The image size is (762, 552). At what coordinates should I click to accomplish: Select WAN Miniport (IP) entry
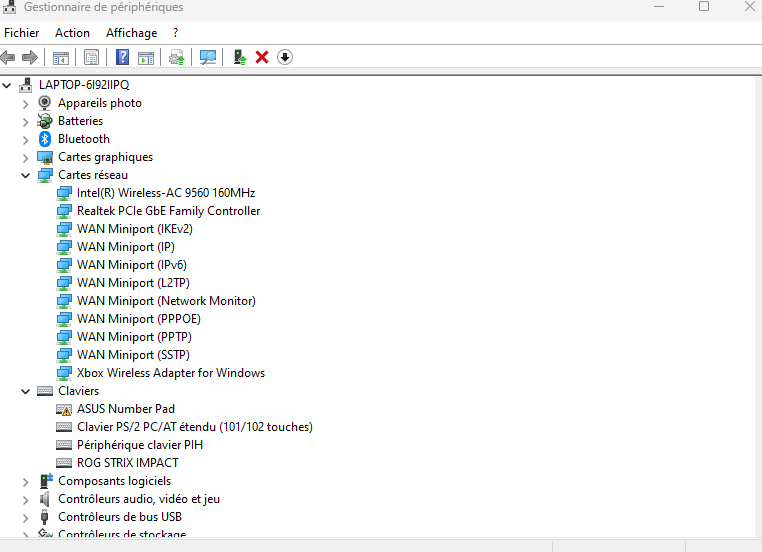[x=125, y=247]
